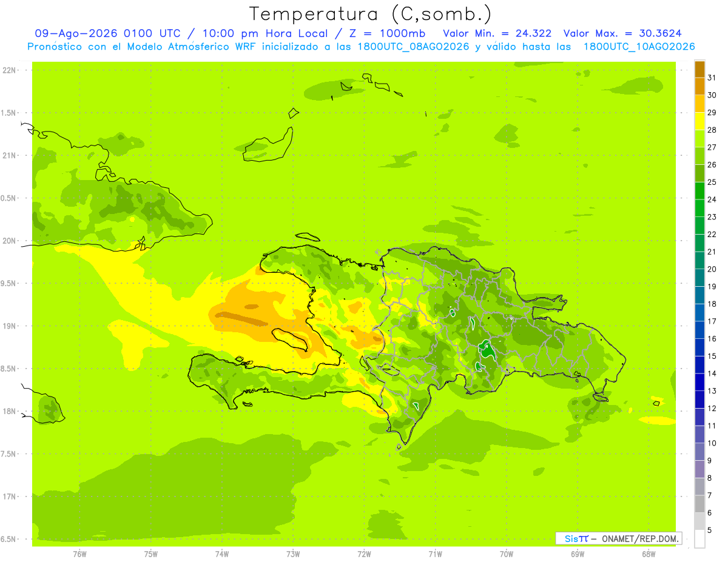
Task: Click the legend value 31
Action: click(x=712, y=78)
